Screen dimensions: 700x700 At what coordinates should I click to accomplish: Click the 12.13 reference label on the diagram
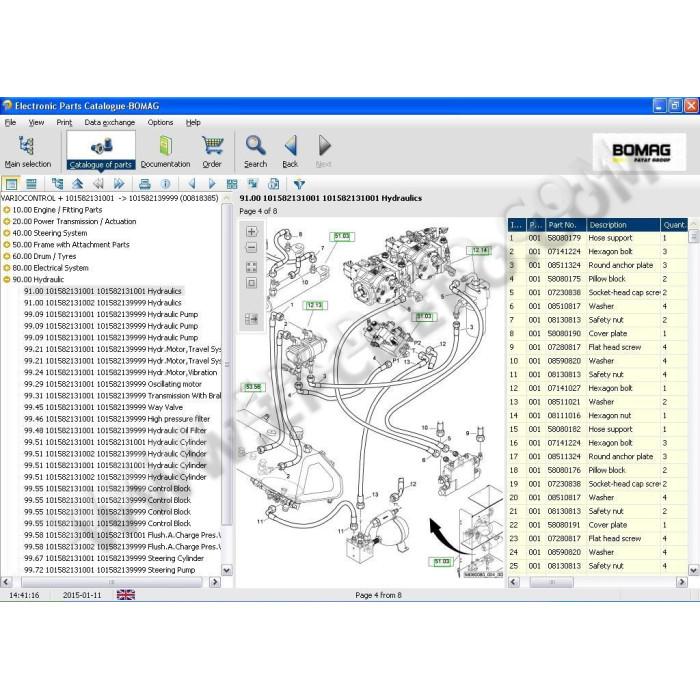coord(315,305)
